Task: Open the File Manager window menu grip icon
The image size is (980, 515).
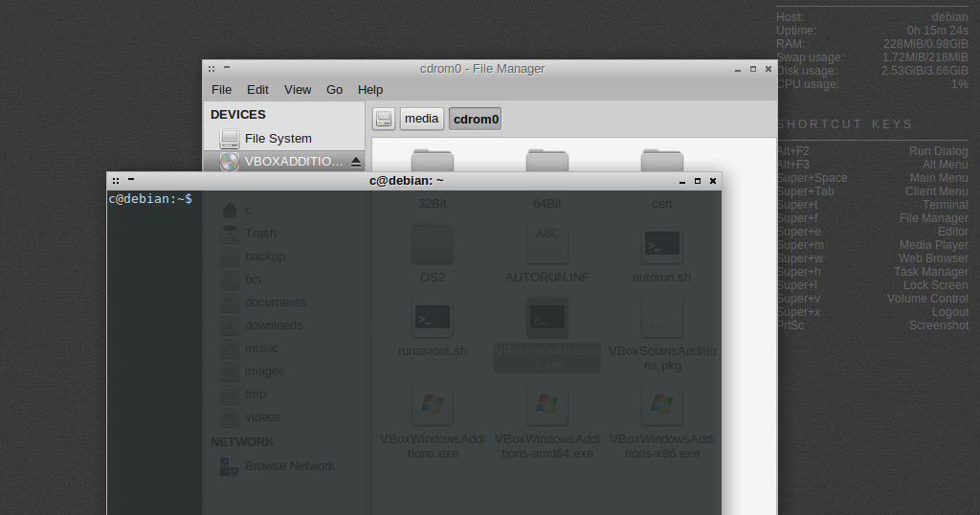Action: (x=212, y=69)
